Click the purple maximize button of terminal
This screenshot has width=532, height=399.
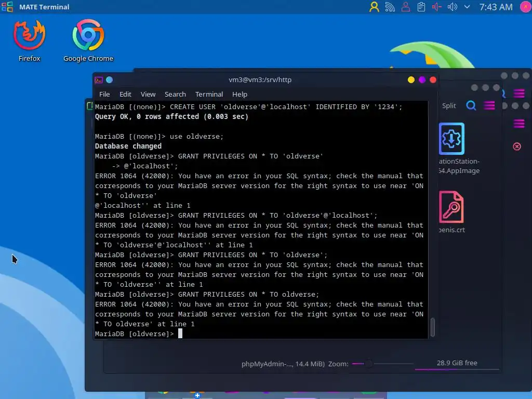coord(422,79)
